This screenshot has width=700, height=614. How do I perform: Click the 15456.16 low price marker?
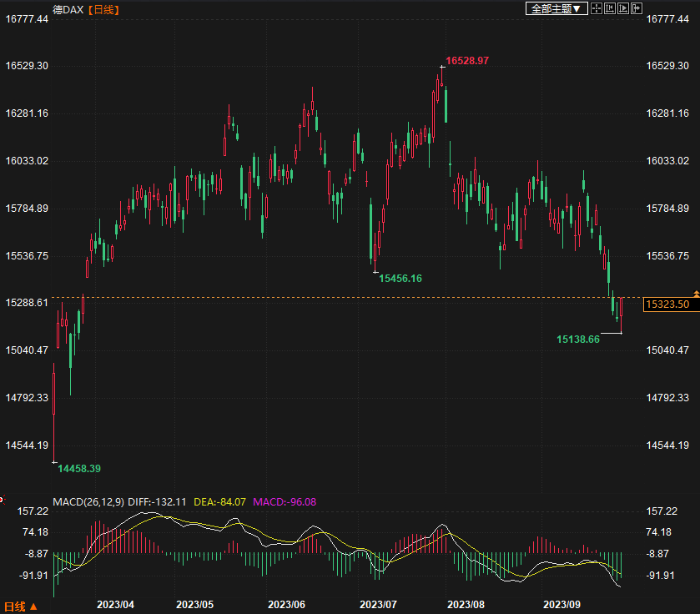click(x=400, y=278)
